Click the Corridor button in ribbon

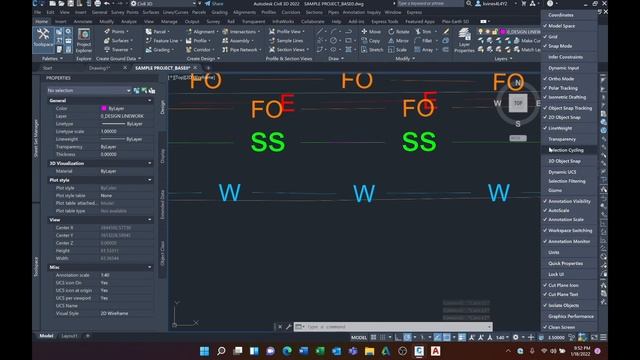click(x=199, y=49)
